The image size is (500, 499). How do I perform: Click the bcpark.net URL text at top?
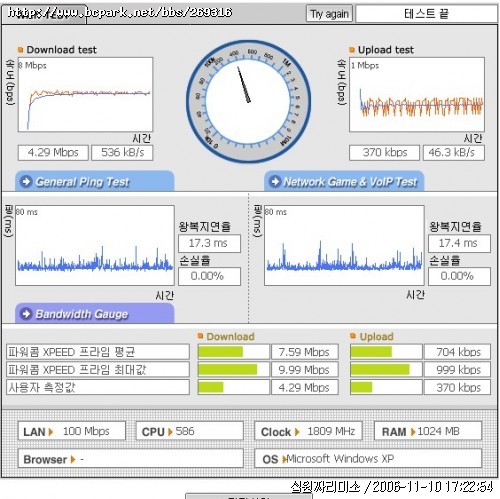(120, 13)
